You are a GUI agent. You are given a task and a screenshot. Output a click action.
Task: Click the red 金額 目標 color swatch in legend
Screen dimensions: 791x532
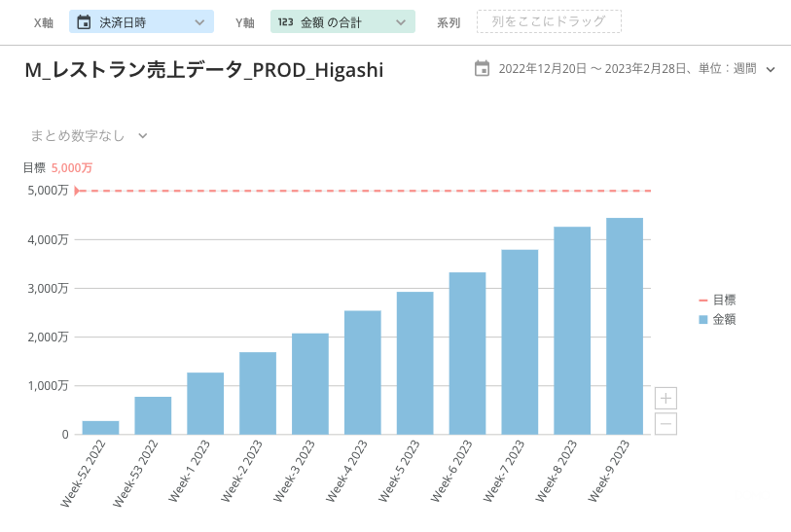[703, 300]
